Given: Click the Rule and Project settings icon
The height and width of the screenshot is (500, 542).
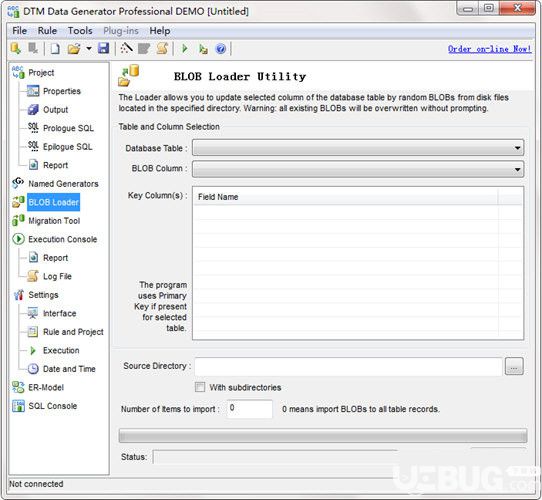Looking at the screenshot, I should point(33,332).
